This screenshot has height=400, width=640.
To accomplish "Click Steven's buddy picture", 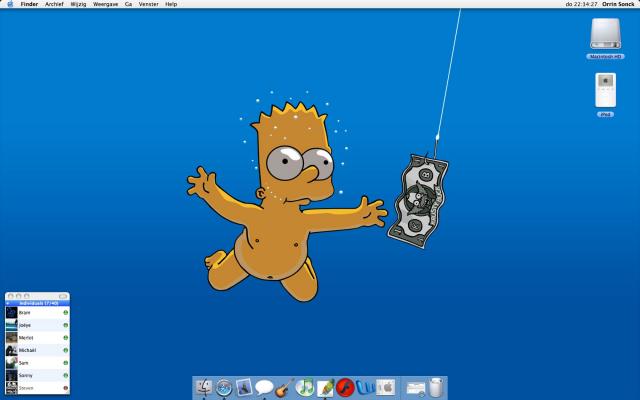I will click(x=11, y=388).
